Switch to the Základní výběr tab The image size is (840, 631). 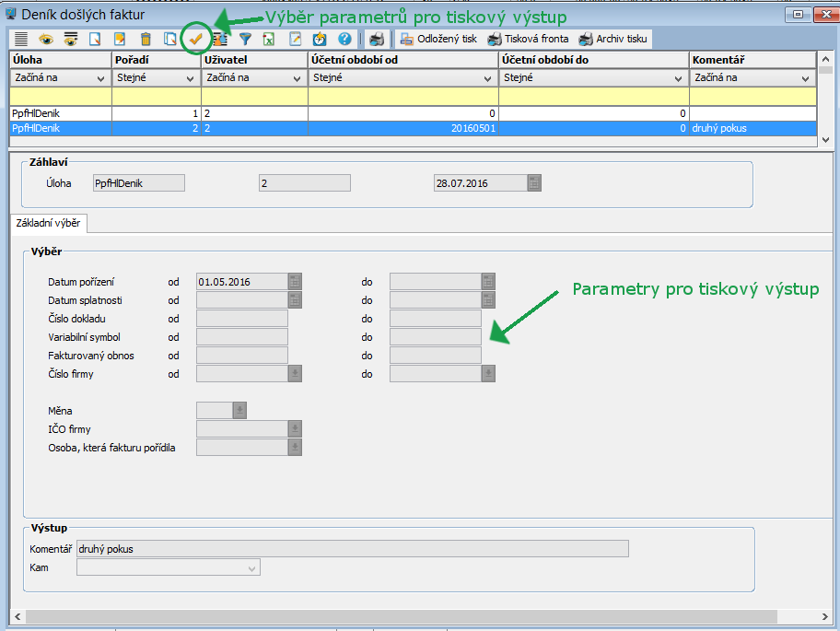tap(48, 223)
